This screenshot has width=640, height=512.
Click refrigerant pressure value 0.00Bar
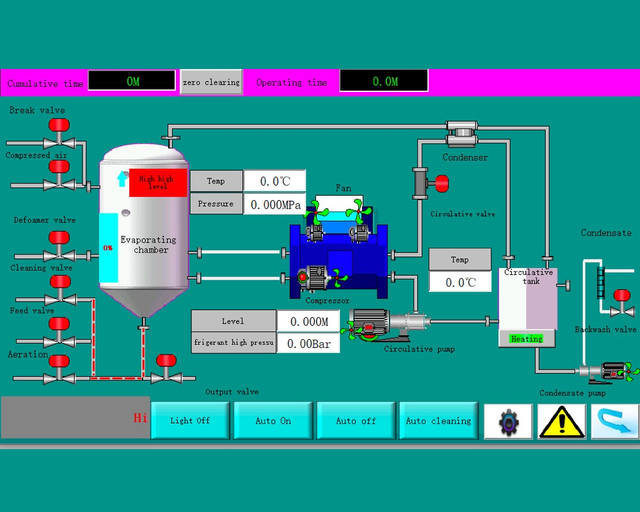pos(309,343)
